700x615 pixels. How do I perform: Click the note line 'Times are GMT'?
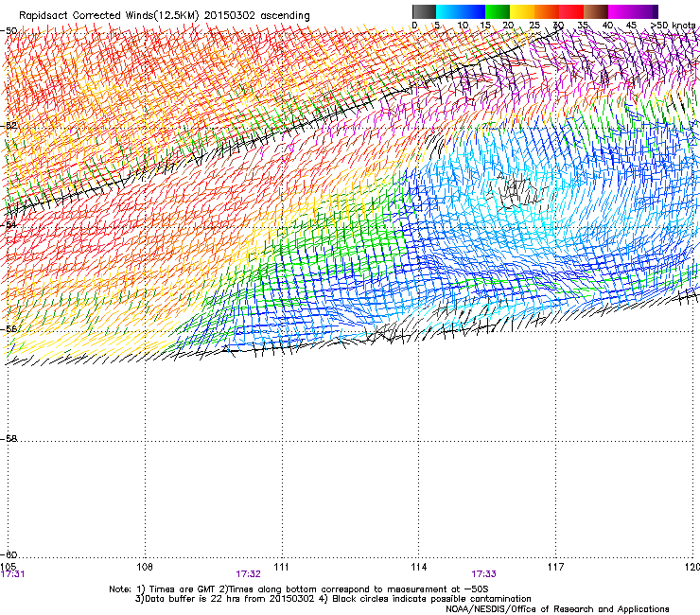point(183,589)
